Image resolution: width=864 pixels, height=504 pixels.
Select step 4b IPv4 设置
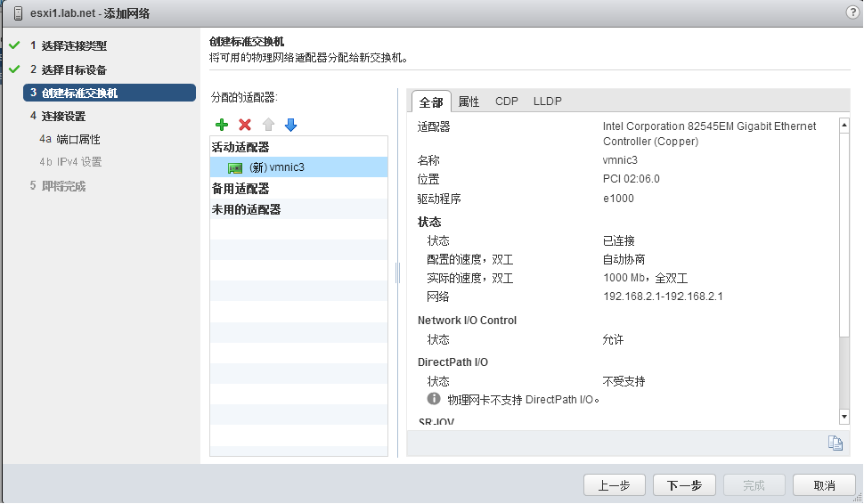click(70, 162)
